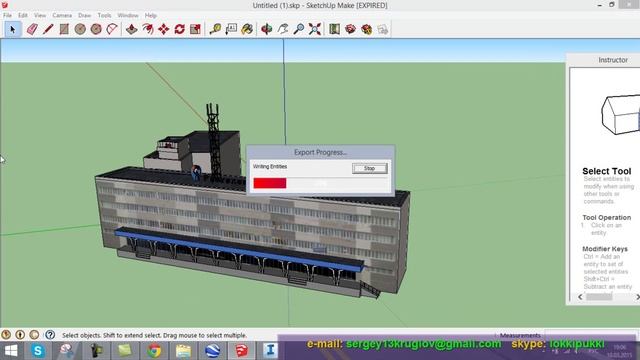Viewport: 640px width, 360px height.
Task: Click the house illustration in Instructor
Action: pos(620,114)
